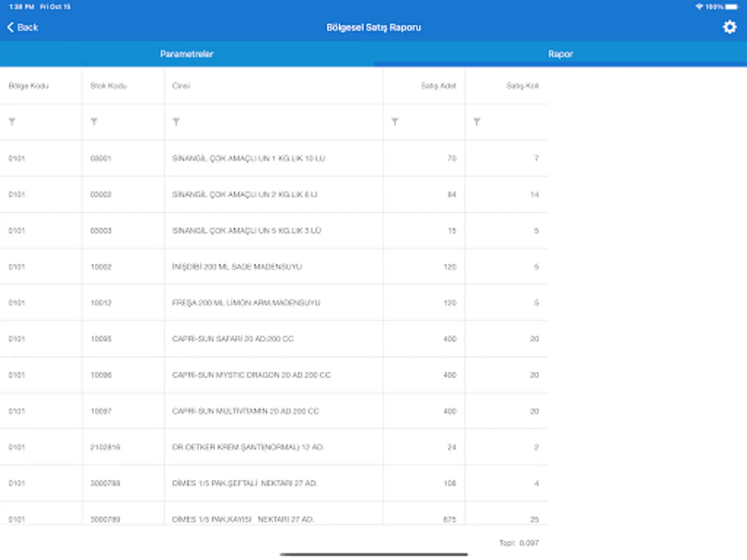The image size is (747, 560).
Task: Select CAPRİ-SUN SAFARİ product row
Action: [x=274, y=339]
